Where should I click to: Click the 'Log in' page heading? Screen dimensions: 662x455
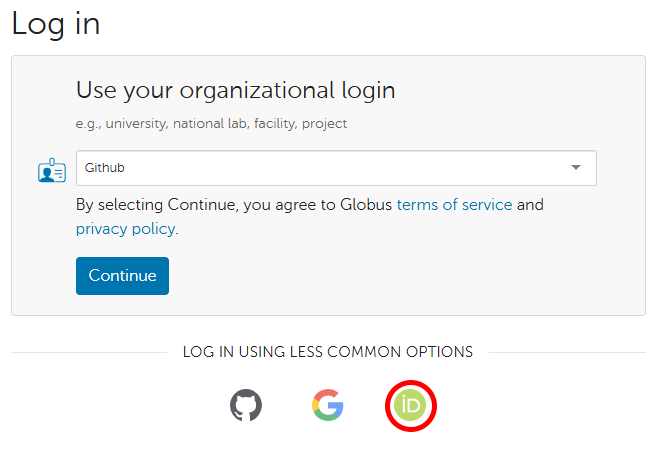[56, 24]
